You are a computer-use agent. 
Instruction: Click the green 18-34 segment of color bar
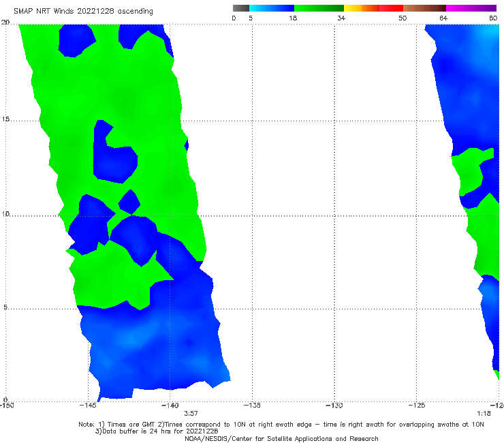click(x=319, y=8)
